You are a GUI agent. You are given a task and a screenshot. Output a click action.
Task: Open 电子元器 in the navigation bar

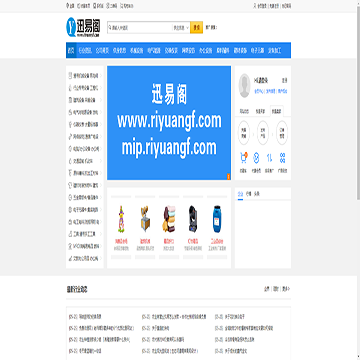click(x=257, y=50)
